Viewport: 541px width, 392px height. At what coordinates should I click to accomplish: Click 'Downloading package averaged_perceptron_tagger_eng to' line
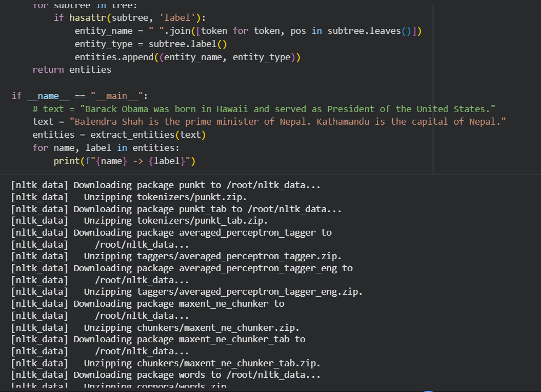tap(182, 268)
